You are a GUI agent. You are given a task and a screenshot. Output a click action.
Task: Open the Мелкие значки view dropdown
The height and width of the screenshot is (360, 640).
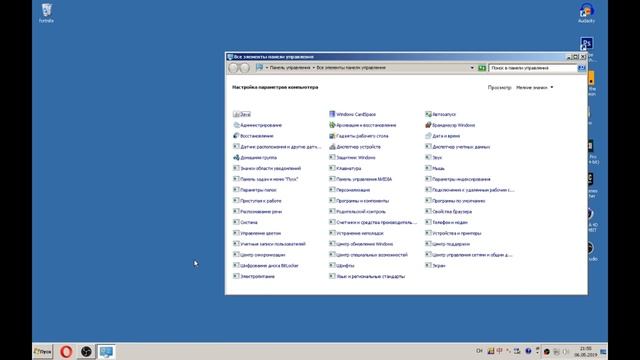(x=535, y=87)
